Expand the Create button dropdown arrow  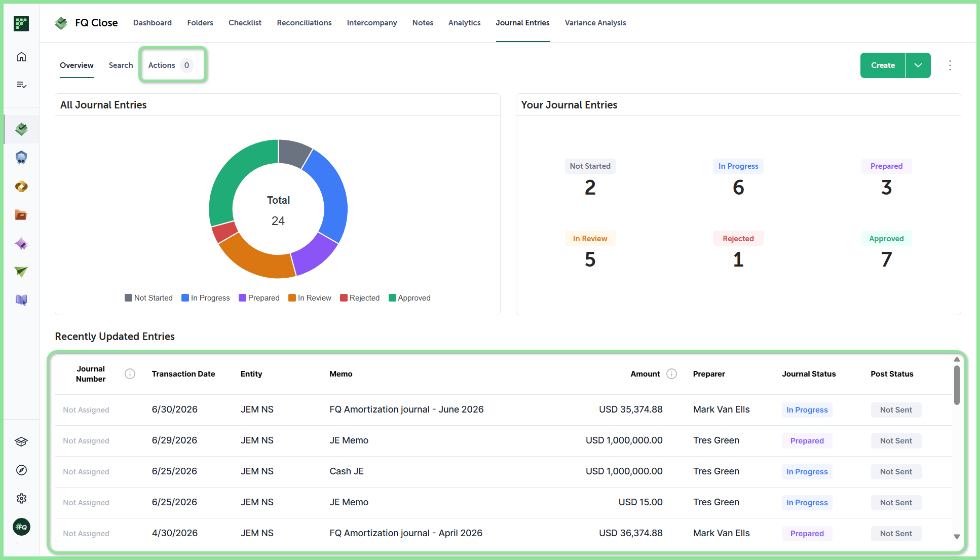coord(918,65)
